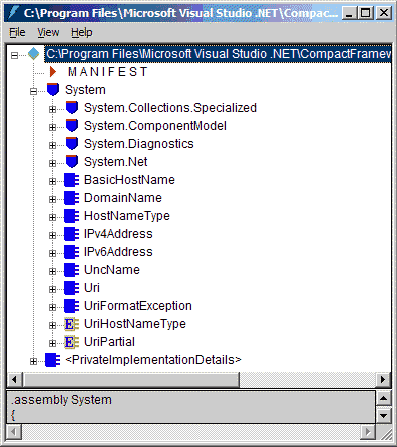Click the assembly info pane down arrow
397x447 pixels.
pos(383,416)
